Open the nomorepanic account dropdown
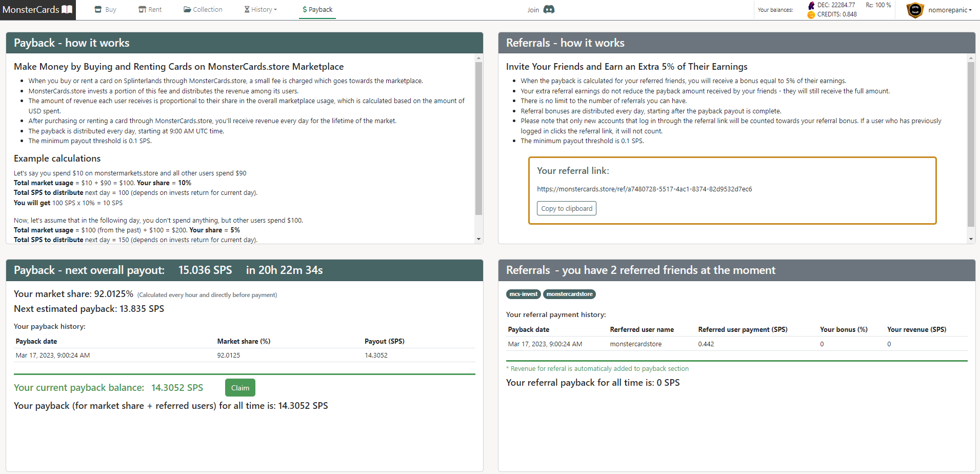The width and height of the screenshot is (980, 474). click(950, 10)
